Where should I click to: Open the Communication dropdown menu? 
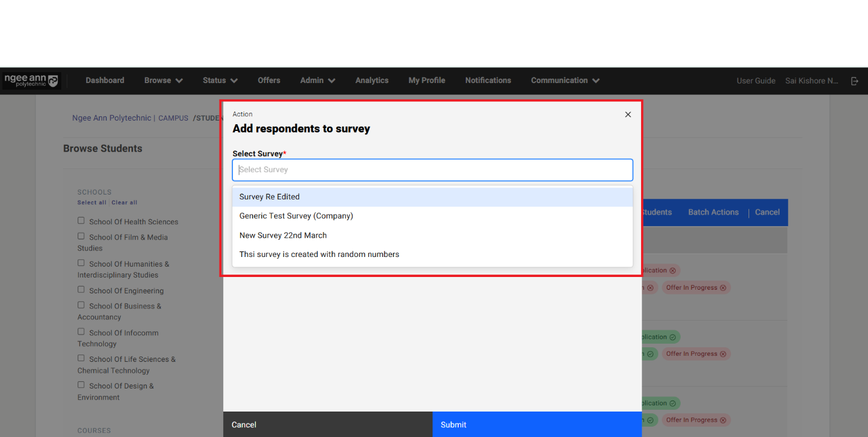[565, 81]
